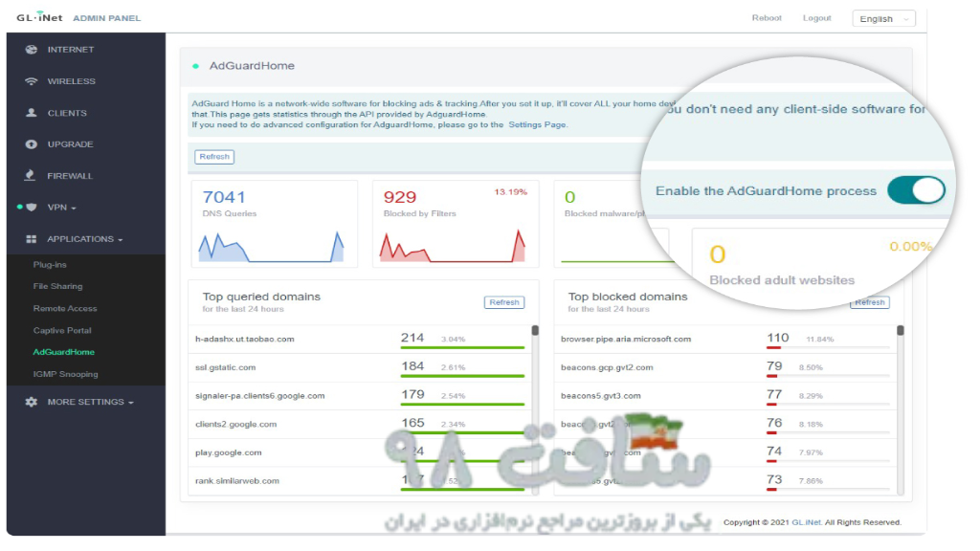Viewport: 980px width, 551px height.
Task: Select play.google.com row
Action: (x=360, y=452)
